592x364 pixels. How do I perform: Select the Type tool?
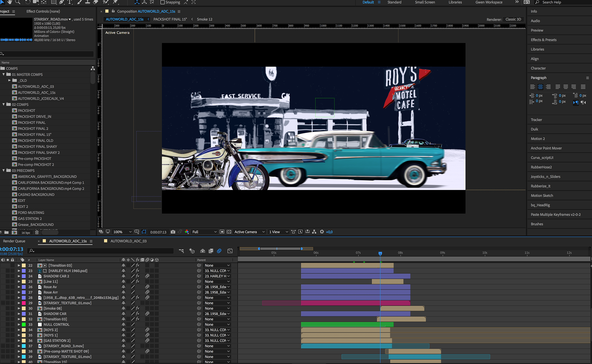coord(70,2)
